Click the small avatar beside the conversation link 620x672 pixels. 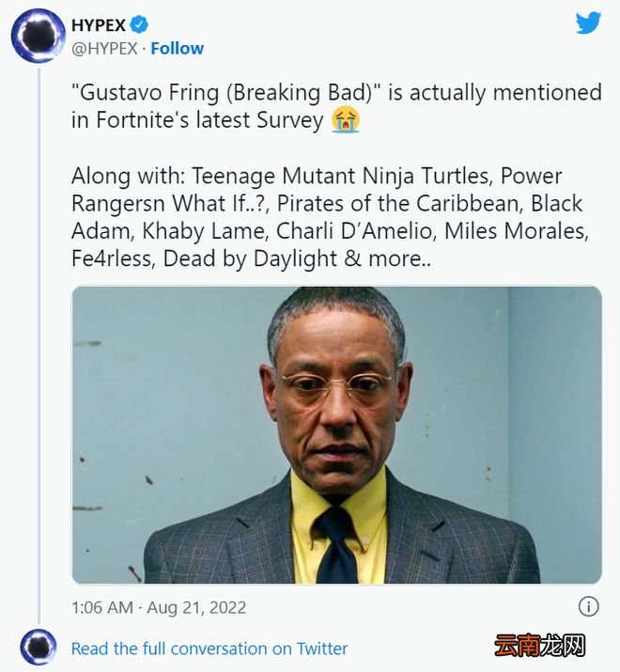pyautogui.click(x=39, y=648)
